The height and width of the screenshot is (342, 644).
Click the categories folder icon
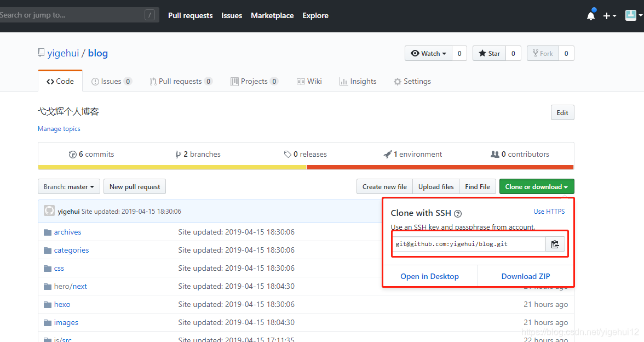[48, 250]
